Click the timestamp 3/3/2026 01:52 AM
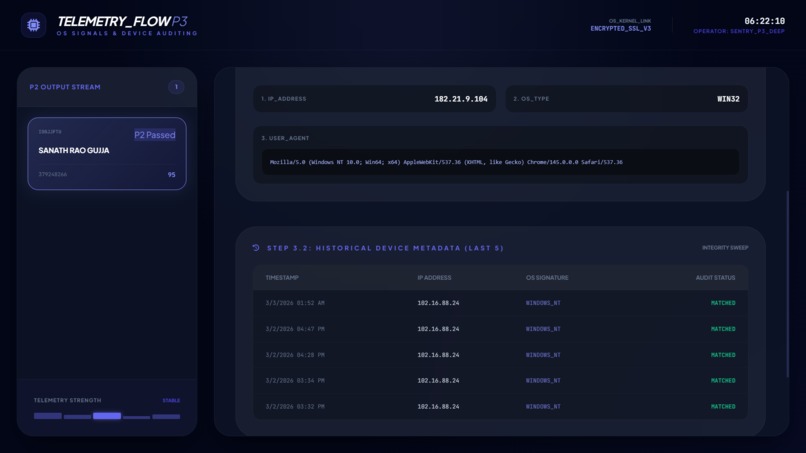 click(295, 303)
